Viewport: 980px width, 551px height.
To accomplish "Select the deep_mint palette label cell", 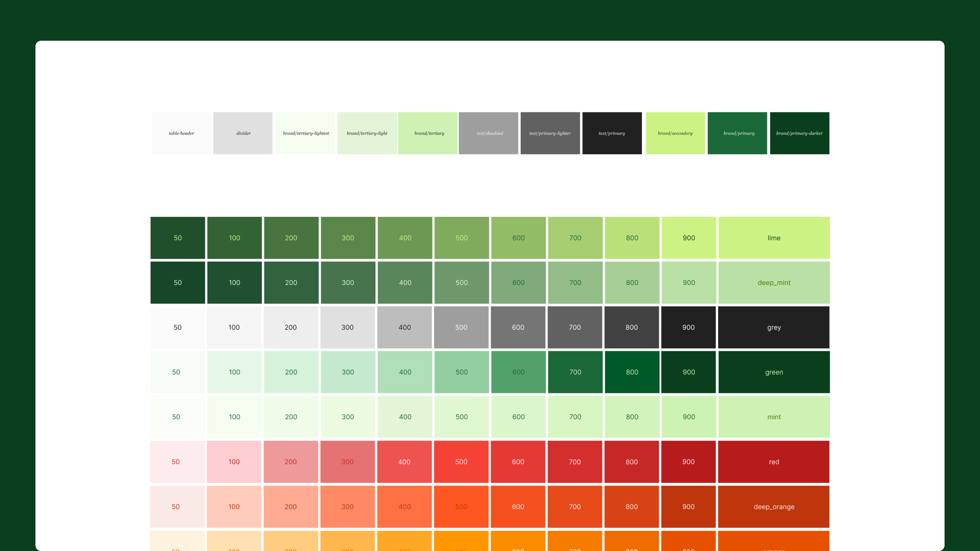I will coord(774,283).
